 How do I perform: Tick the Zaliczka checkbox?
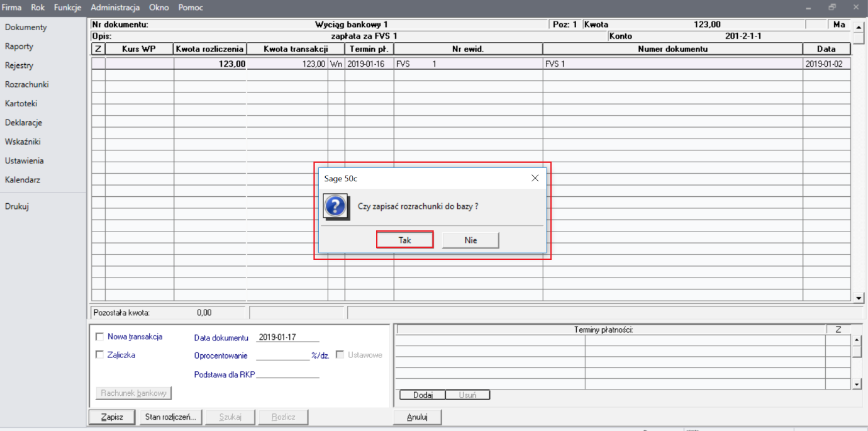[x=99, y=355]
